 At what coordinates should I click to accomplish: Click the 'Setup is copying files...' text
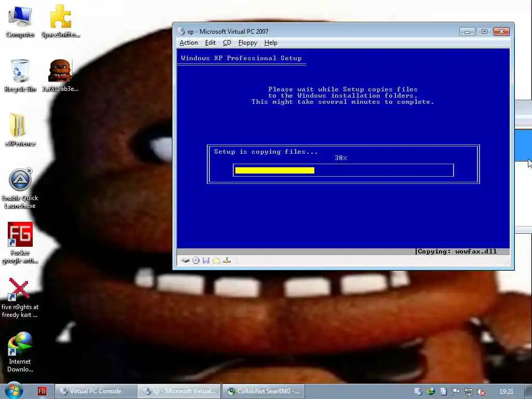coord(265,152)
